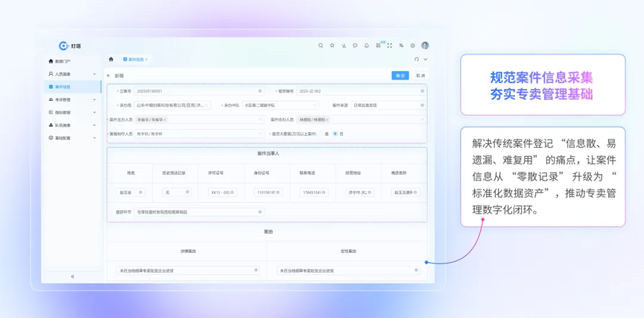The image size is (644, 318).
Task: Clear the 定性案由 field via its clear icon
Action: tap(417, 270)
